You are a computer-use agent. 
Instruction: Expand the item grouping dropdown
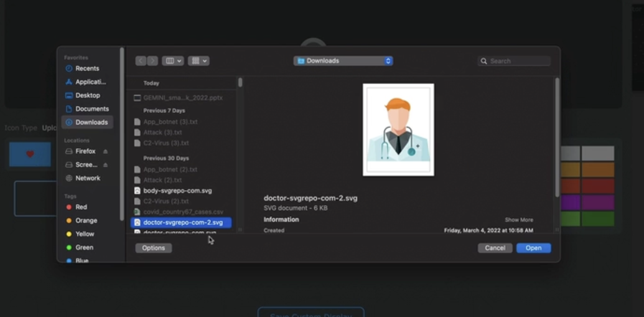(199, 61)
